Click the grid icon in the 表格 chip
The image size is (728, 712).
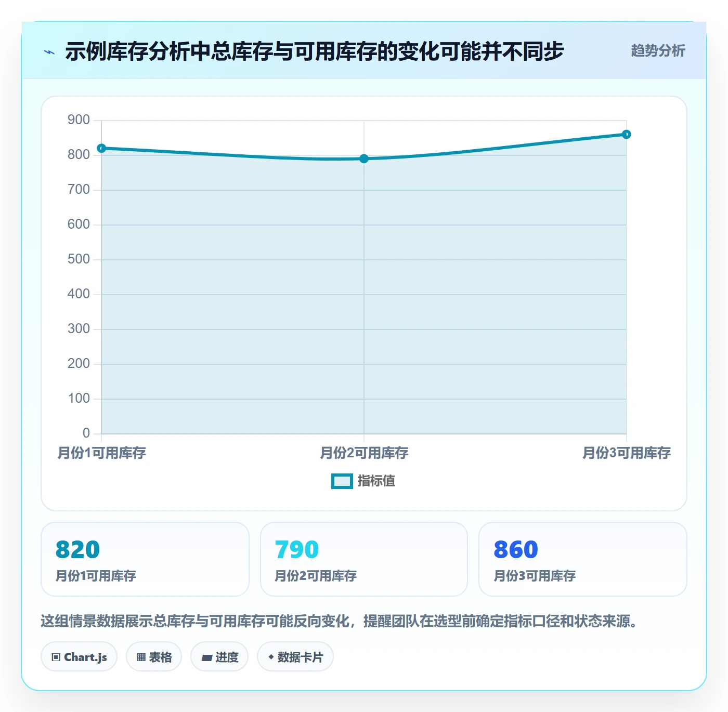point(141,657)
